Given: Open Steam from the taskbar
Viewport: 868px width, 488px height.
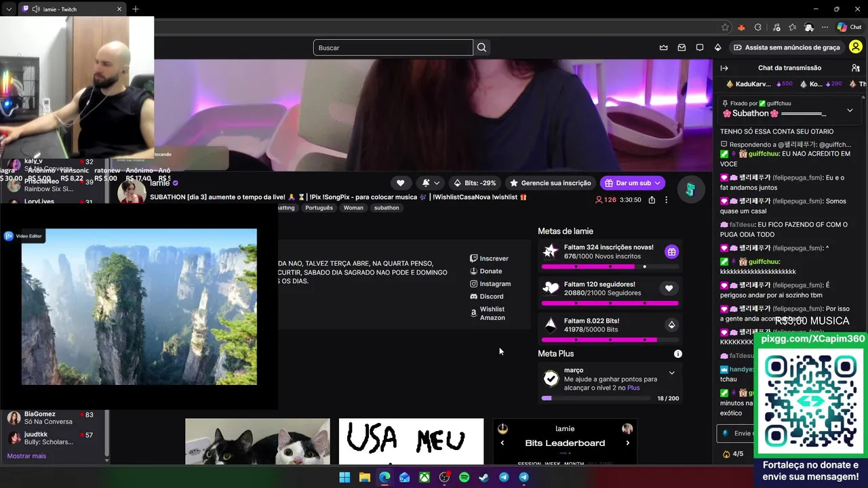Looking at the screenshot, I should click(x=484, y=477).
